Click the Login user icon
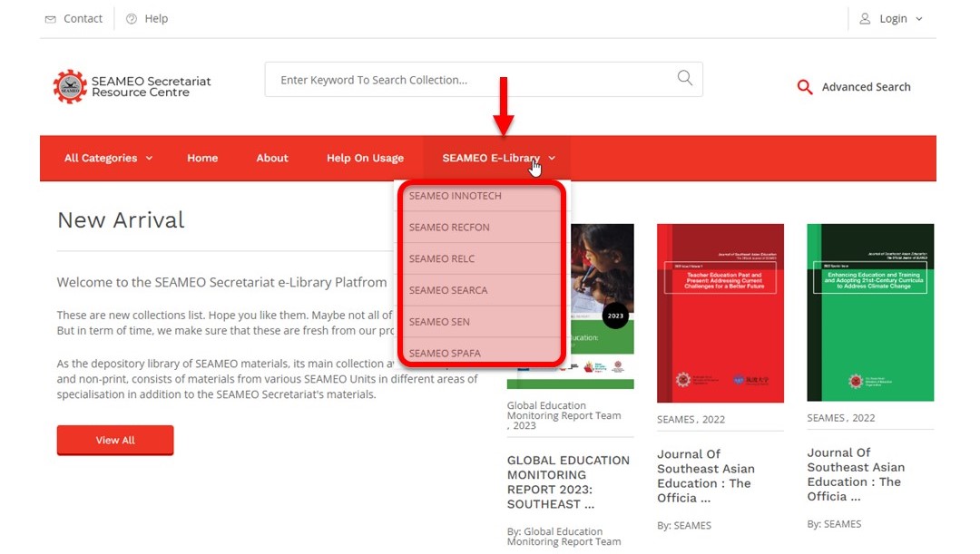This screenshot has width=980, height=554. [865, 19]
